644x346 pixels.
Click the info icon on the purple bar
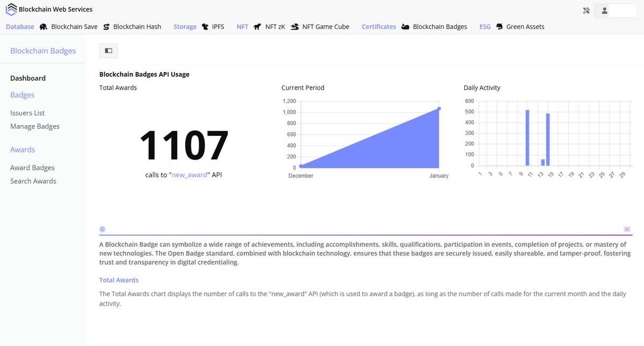103,229
